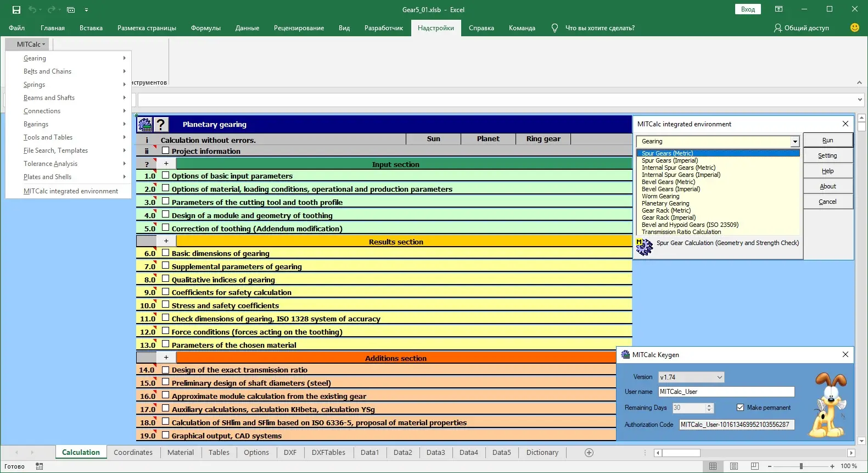Click the Cancel button
The width and height of the screenshot is (868, 473).
(828, 202)
